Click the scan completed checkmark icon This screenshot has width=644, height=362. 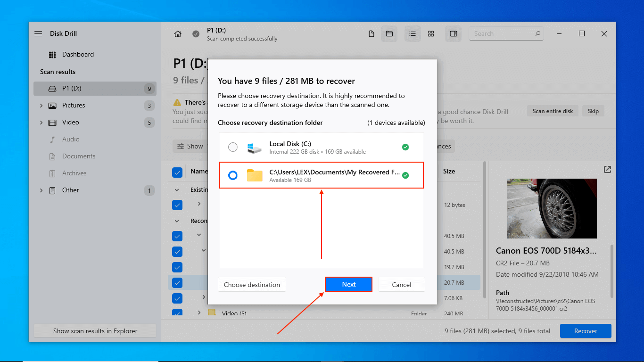pos(196,34)
